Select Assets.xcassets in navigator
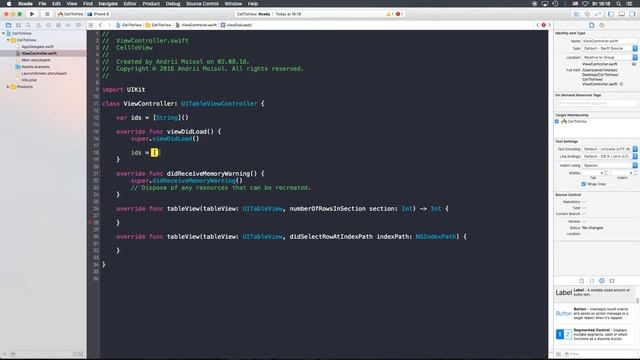640x360 pixels. point(36,67)
